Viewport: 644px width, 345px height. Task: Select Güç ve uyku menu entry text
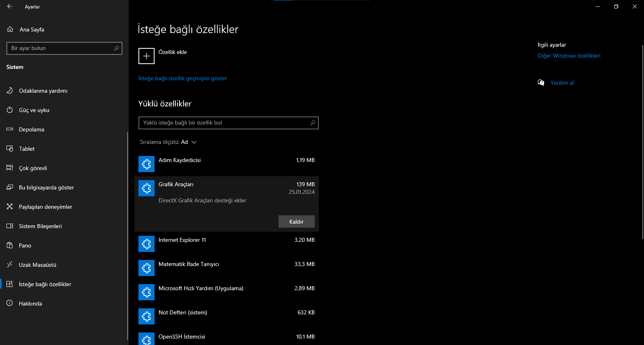click(x=34, y=110)
